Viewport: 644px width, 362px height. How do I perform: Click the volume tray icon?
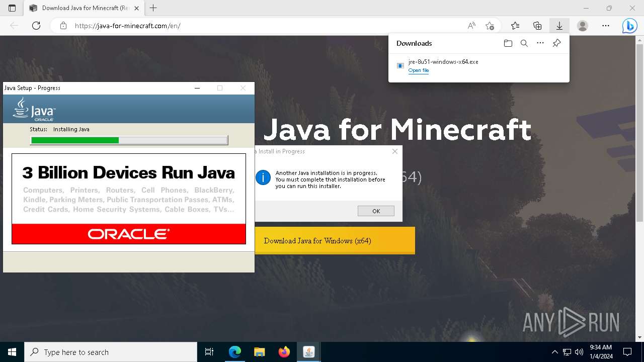pyautogui.click(x=579, y=352)
